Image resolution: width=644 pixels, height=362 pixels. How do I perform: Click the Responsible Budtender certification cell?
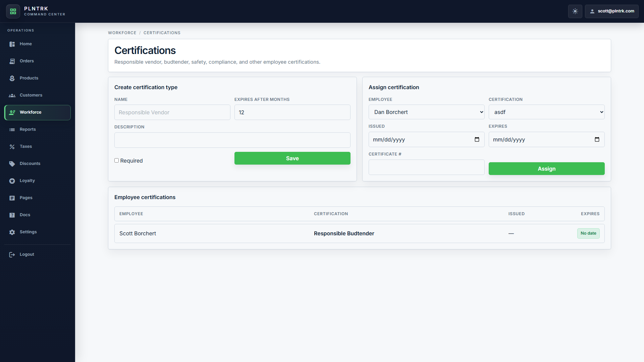tap(344, 233)
